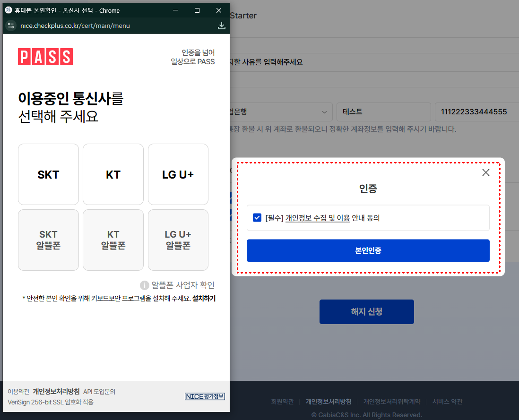Open 개인정보처리위탁계약 footer link
The width and height of the screenshot is (519, 420).
(392, 402)
